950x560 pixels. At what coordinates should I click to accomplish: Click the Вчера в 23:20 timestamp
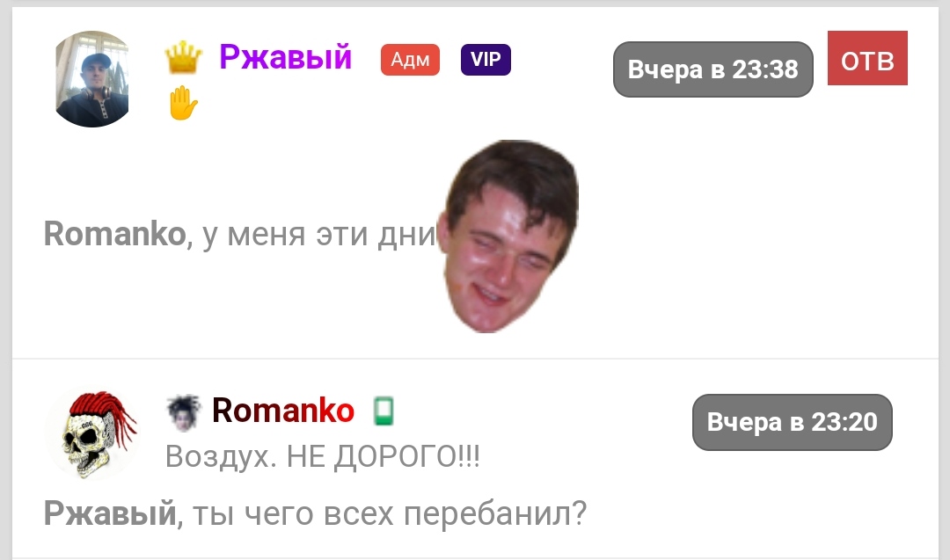pos(793,422)
